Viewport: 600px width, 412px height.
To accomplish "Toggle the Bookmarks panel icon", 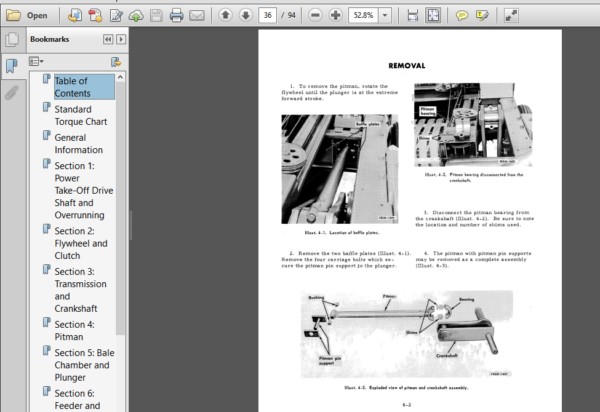I will click(x=12, y=66).
